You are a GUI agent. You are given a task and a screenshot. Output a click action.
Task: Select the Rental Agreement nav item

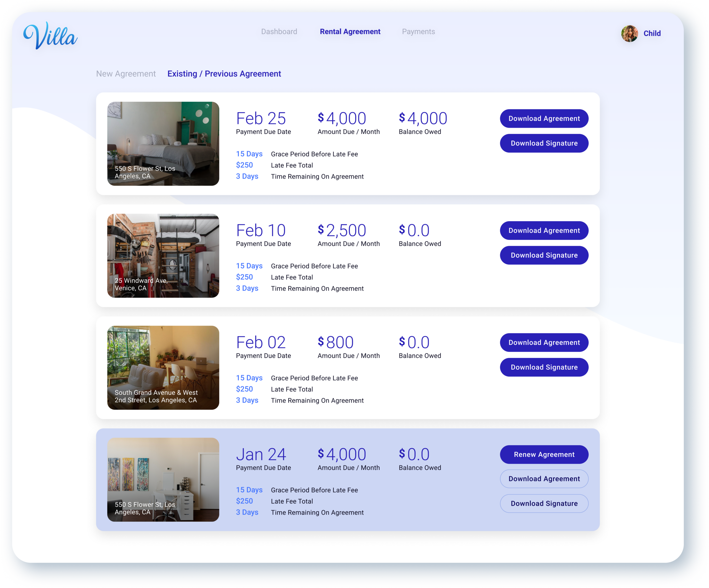(x=350, y=31)
